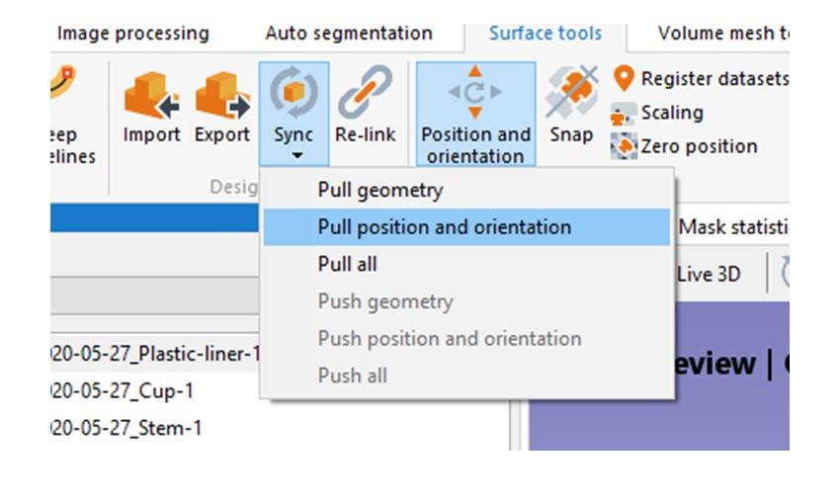The width and height of the screenshot is (840, 504).
Task: Open the Auto segmentation tab
Action: click(348, 34)
